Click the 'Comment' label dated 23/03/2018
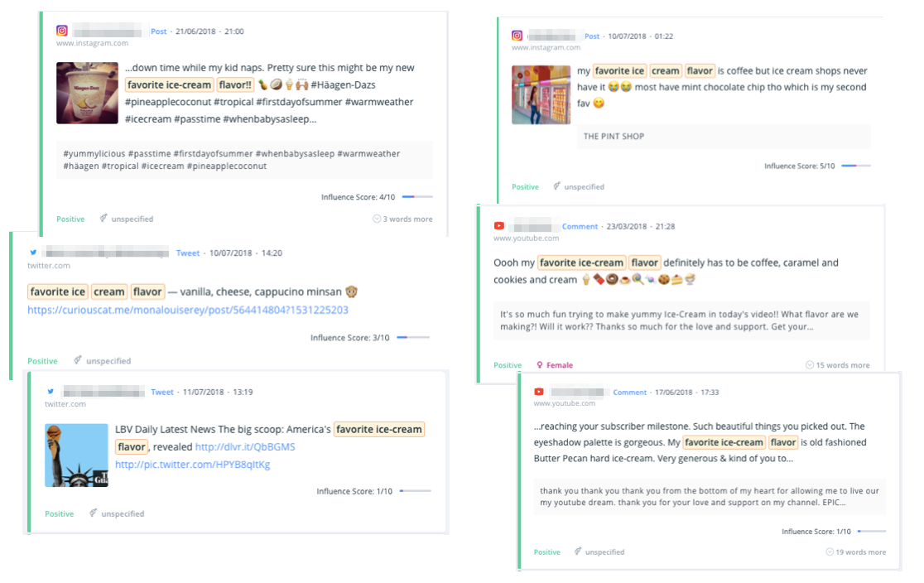The width and height of the screenshot is (924, 583). tap(580, 226)
